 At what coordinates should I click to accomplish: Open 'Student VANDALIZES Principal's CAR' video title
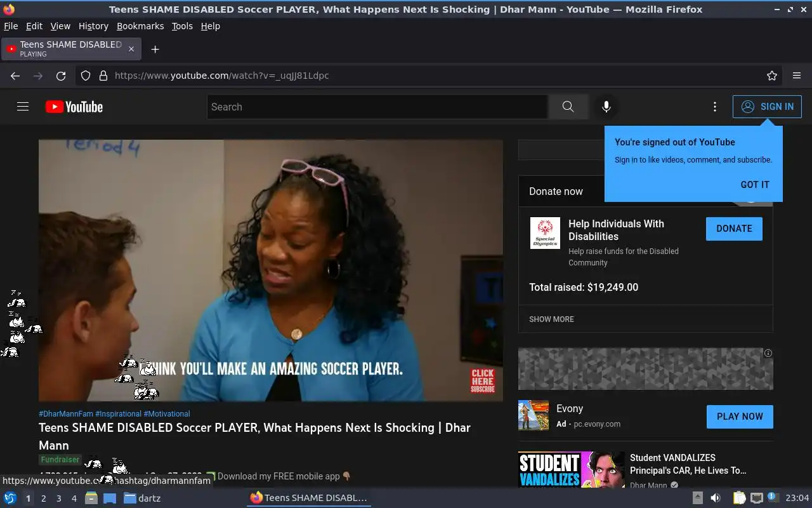coord(688,464)
